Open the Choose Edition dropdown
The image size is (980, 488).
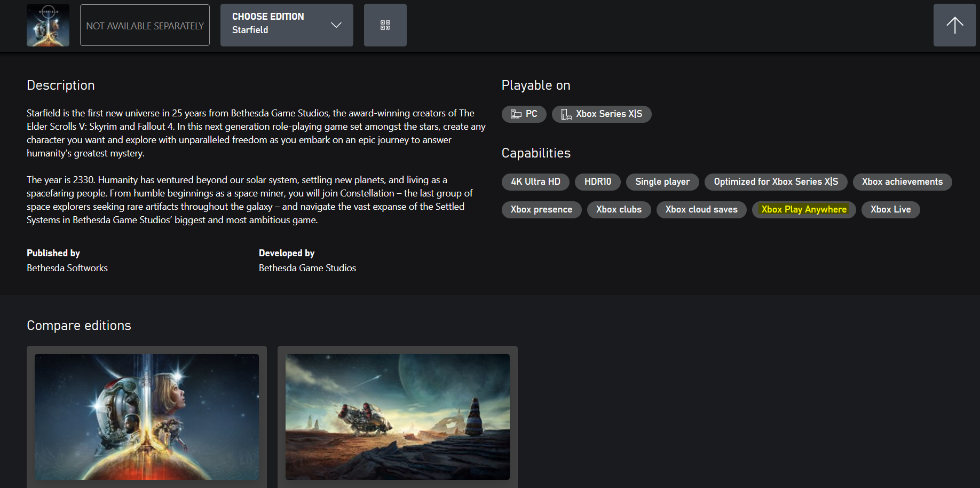(x=287, y=25)
